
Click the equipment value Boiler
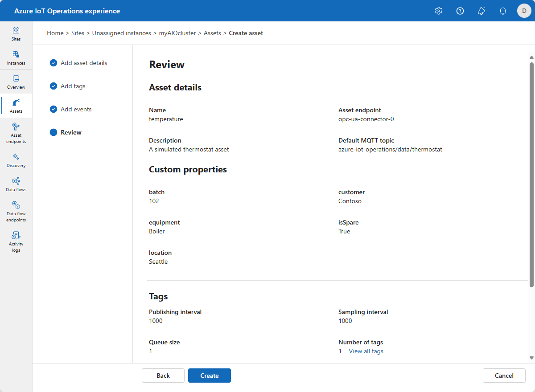pos(157,231)
